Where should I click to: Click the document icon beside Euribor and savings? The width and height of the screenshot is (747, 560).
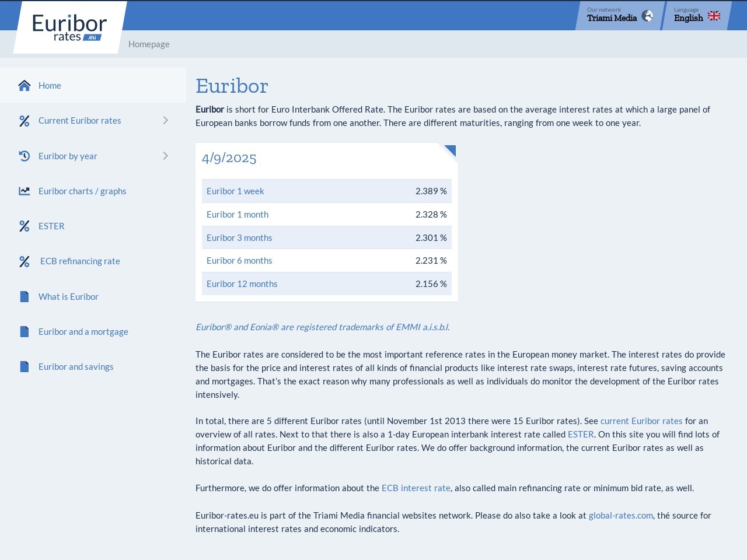[25, 366]
